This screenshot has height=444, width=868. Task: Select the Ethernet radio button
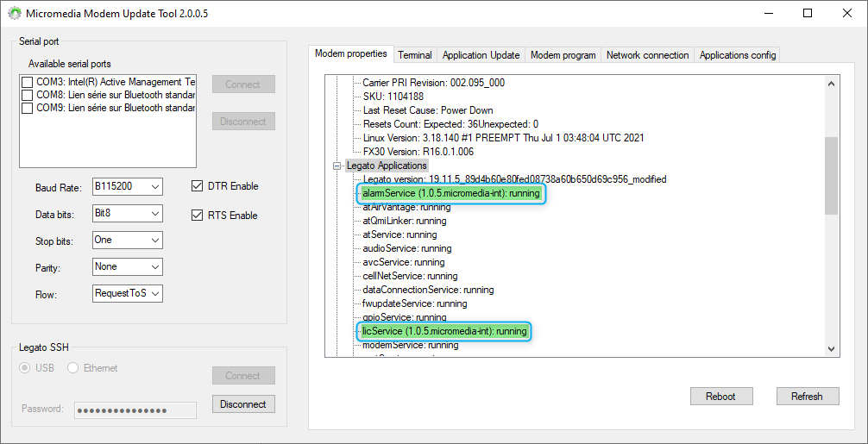pos(72,367)
